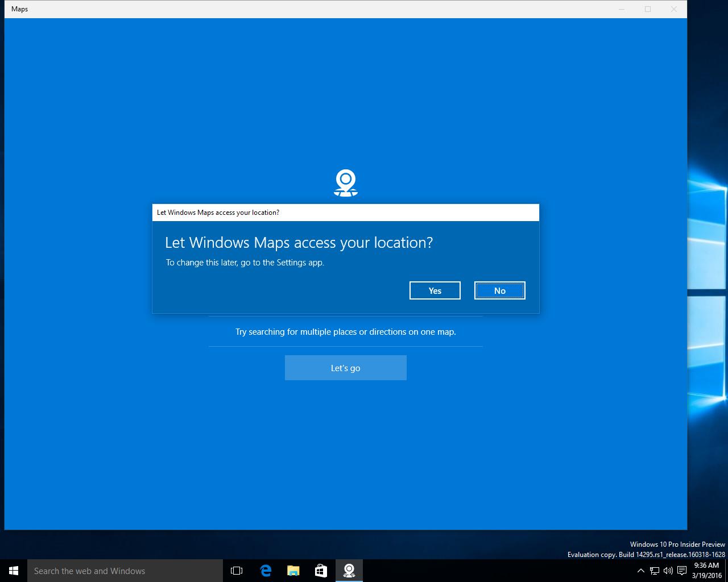Viewport: 728px width, 582px height.
Task: Show hidden system tray icons
Action: (x=640, y=571)
